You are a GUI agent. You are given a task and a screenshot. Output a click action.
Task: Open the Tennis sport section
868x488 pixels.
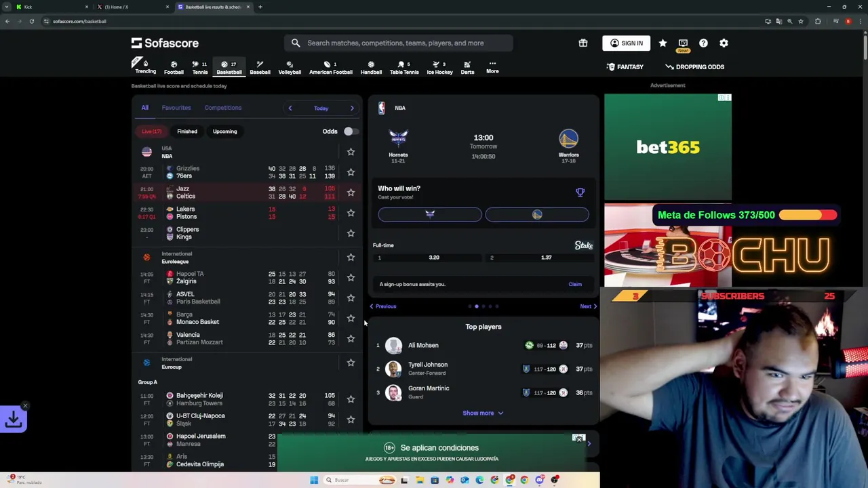[199, 67]
